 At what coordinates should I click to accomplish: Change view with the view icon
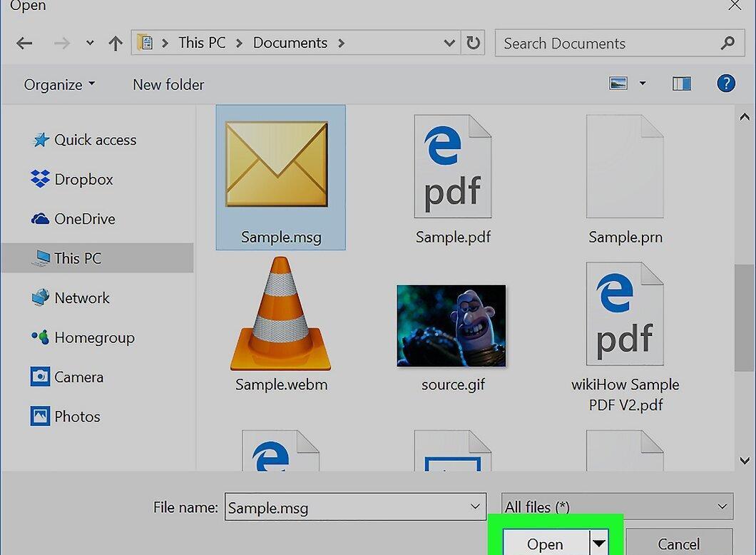coord(618,83)
